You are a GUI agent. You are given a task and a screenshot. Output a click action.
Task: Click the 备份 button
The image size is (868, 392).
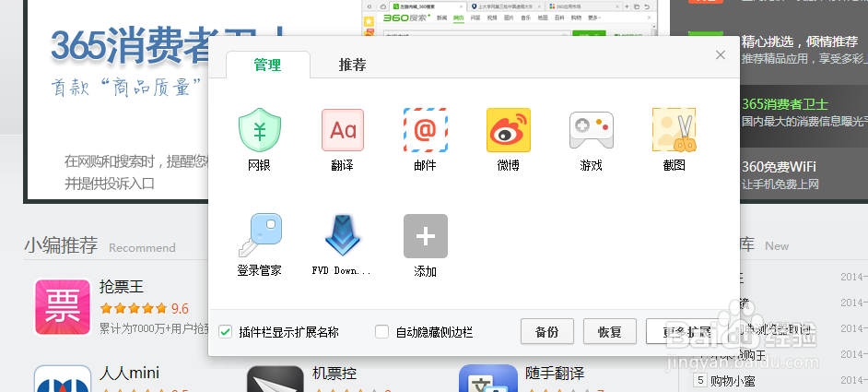pos(547,331)
